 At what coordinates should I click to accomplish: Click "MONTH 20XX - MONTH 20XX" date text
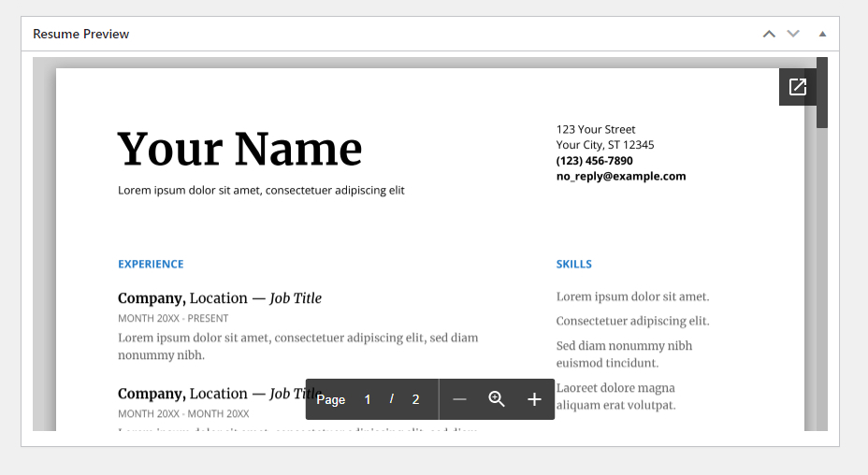click(183, 413)
